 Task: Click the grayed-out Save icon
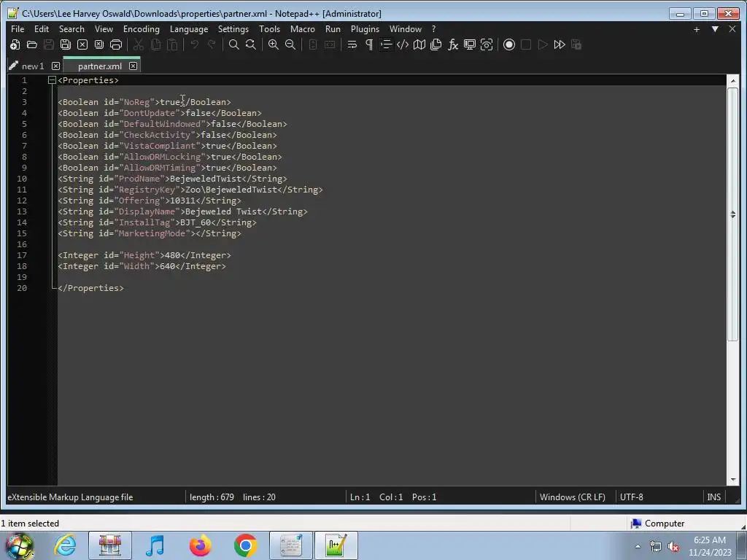[49, 44]
